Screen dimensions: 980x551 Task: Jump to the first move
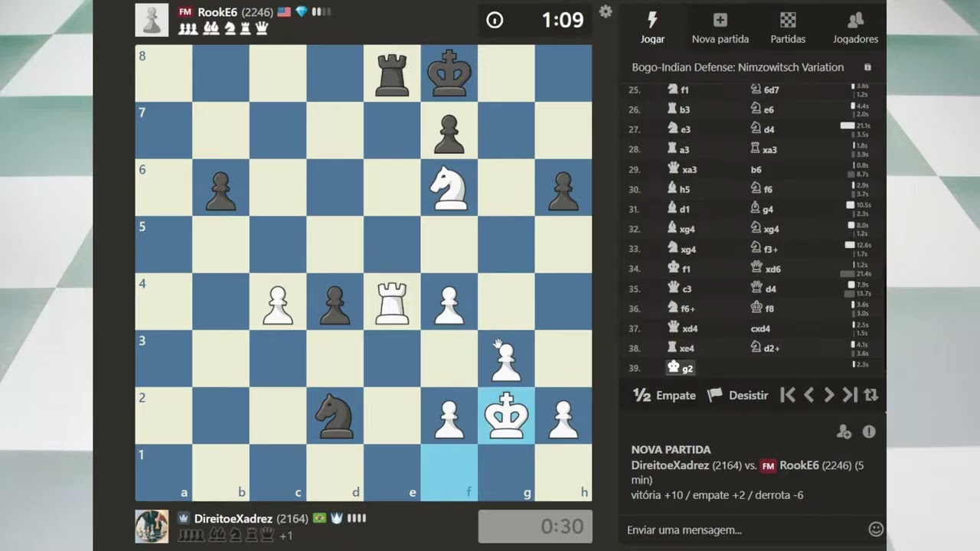tap(788, 396)
